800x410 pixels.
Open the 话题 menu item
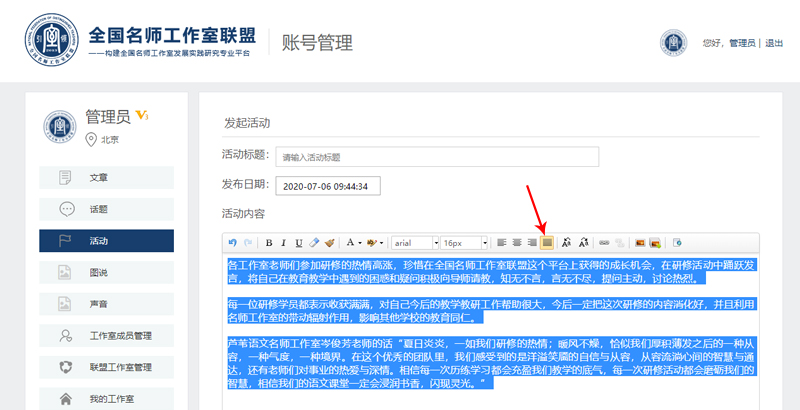click(107, 209)
